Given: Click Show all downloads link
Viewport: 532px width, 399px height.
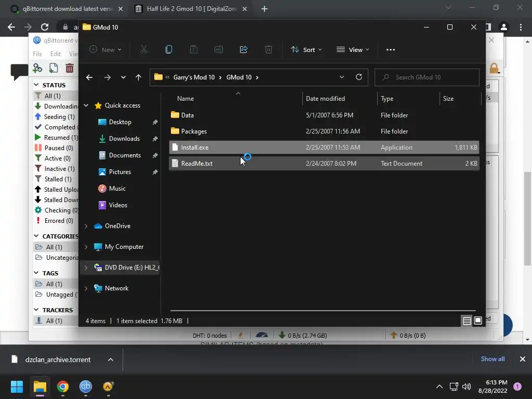Looking at the screenshot, I should (x=493, y=359).
